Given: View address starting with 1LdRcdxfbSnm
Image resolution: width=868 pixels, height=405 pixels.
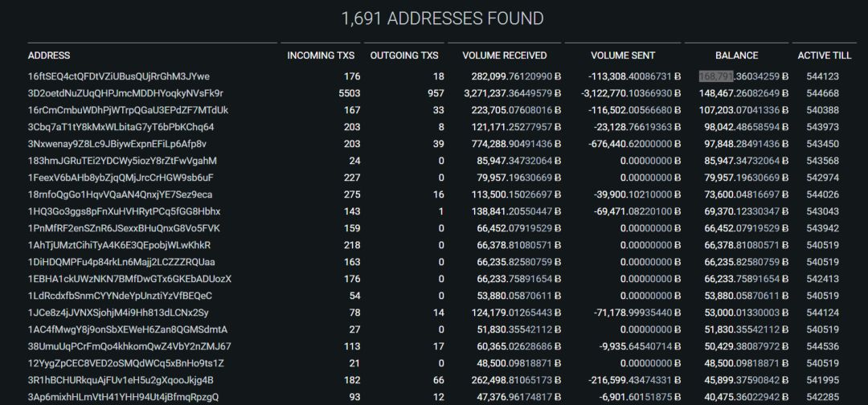Looking at the screenshot, I should pos(120,296).
